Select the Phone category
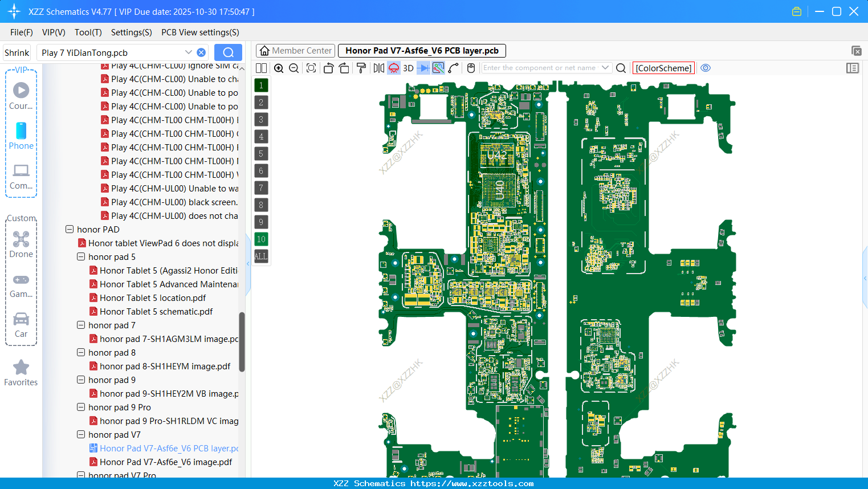The image size is (868, 489). (x=21, y=136)
